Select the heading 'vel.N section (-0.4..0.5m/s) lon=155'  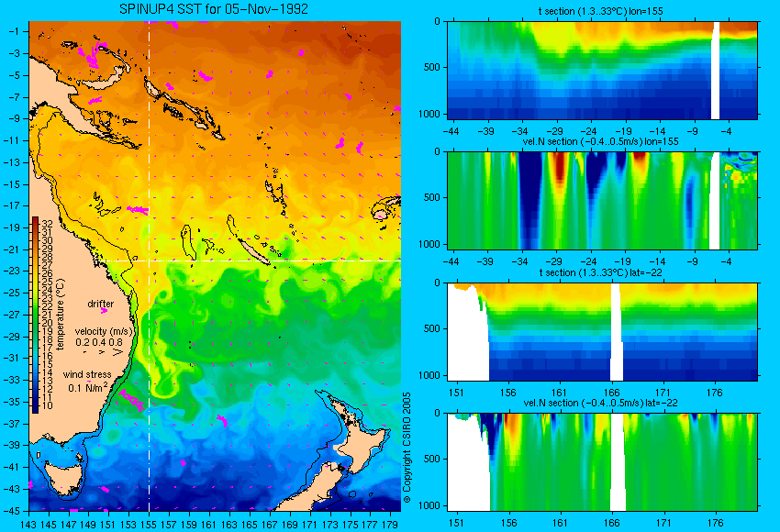coord(600,141)
